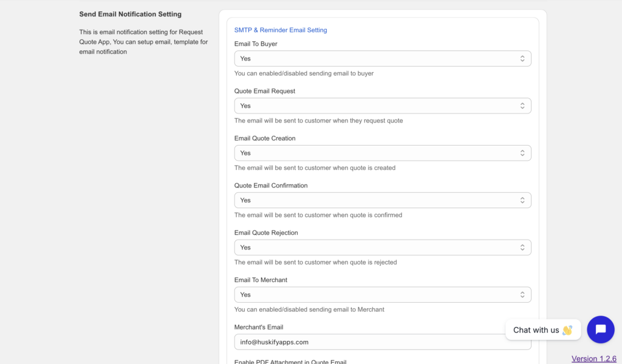622x364 pixels.
Task: Click the selector arrows in Email Quote Rejection field
Action: click(x=522, y=248)
